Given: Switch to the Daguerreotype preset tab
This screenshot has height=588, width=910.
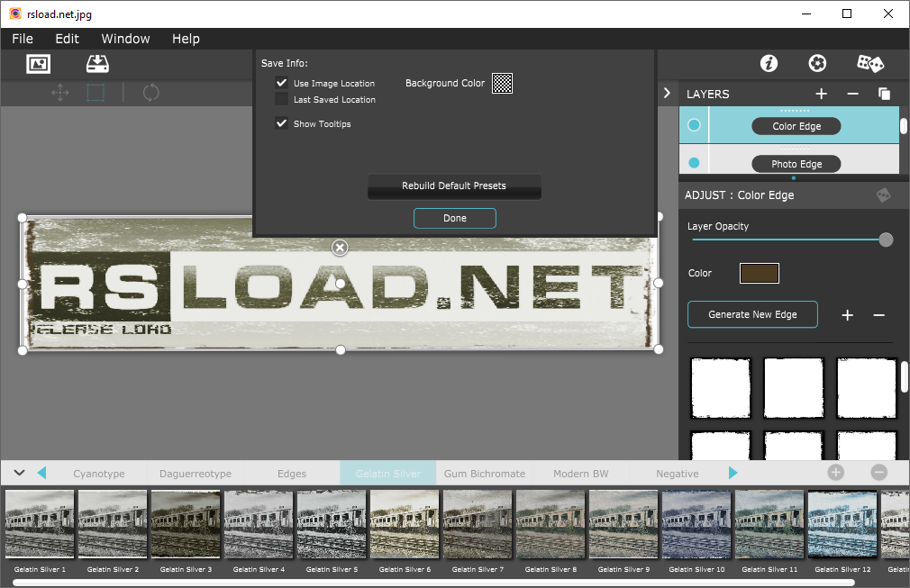Looking at the screenshot, I should pos(196,473).
